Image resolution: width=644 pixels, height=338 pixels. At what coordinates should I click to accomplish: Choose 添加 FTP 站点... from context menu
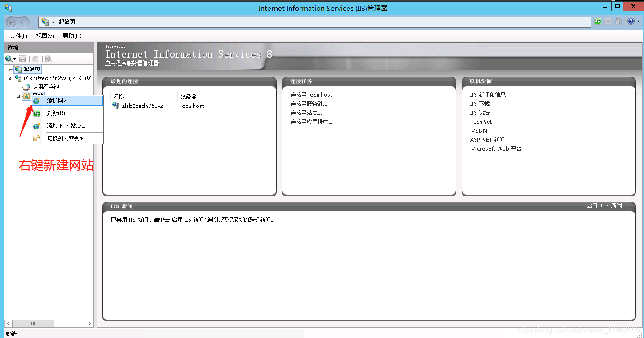point(67,126)
